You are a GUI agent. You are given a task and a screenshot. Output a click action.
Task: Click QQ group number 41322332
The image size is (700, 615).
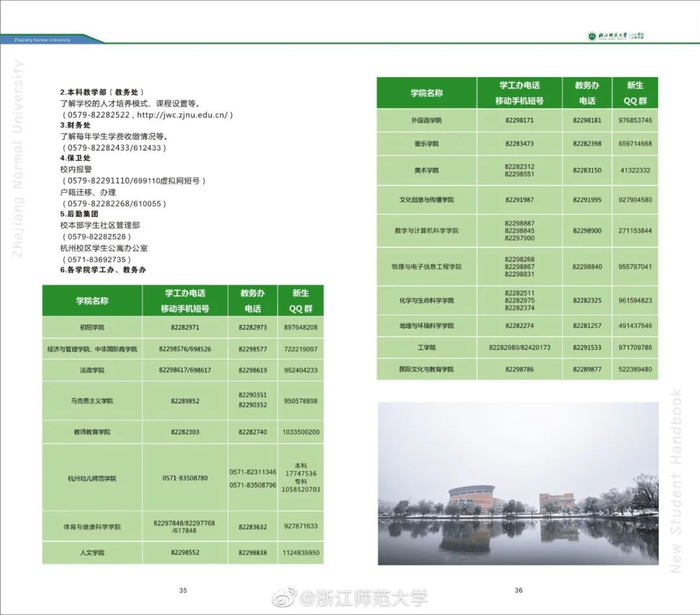point(635,170)
